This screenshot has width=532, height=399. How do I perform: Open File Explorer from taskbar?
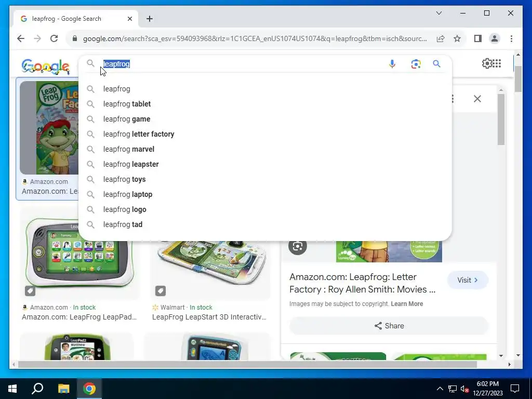[63, 389]
